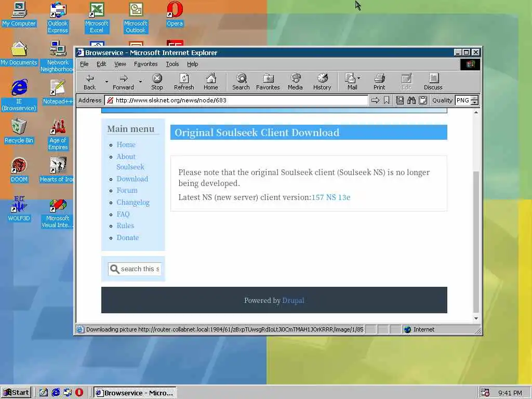This screenshot has height=399, width=532.
Task: Open the Start menu
Action: pos(16,393)
